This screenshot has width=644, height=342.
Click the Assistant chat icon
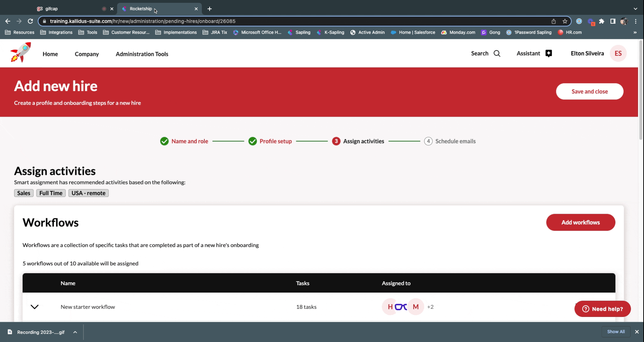548,53
